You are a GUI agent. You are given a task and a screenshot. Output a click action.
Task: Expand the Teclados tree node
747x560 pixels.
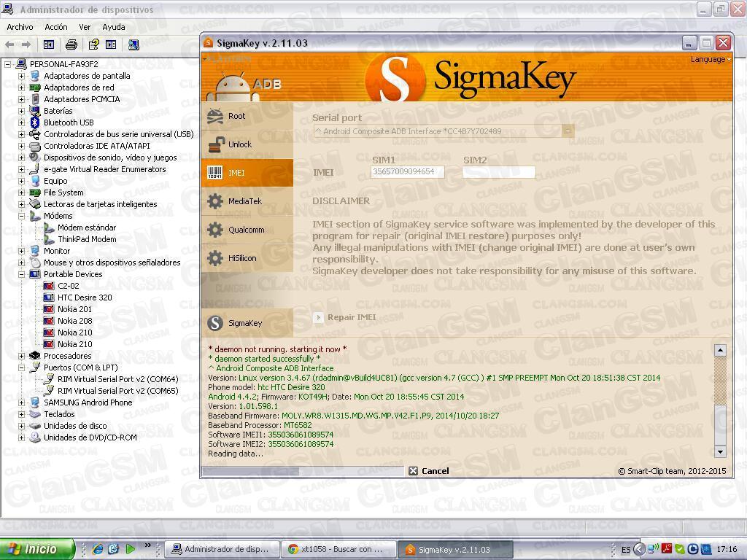(x=21, y=414)
